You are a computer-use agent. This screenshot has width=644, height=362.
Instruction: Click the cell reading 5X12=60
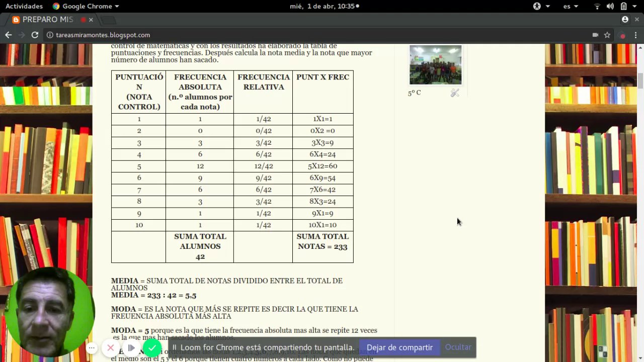tap(323, 166)
